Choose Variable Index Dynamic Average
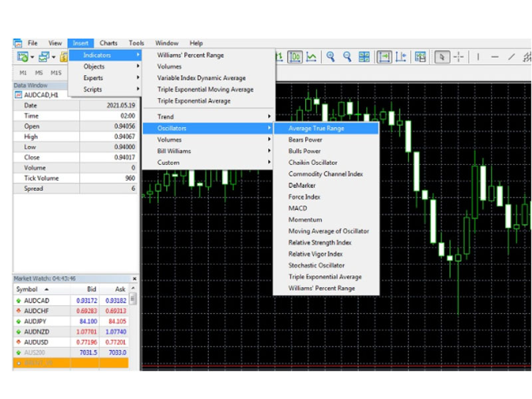This screenshot has width=532, height=399. (x=208, y=78)
